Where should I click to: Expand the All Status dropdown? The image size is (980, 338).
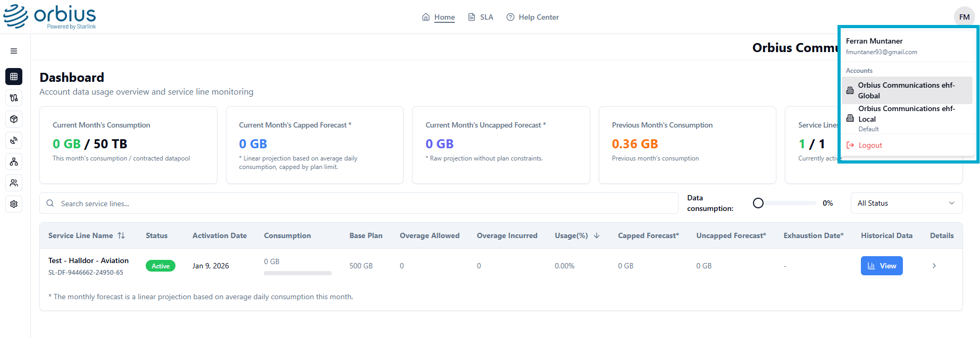[x=906, y=203]
